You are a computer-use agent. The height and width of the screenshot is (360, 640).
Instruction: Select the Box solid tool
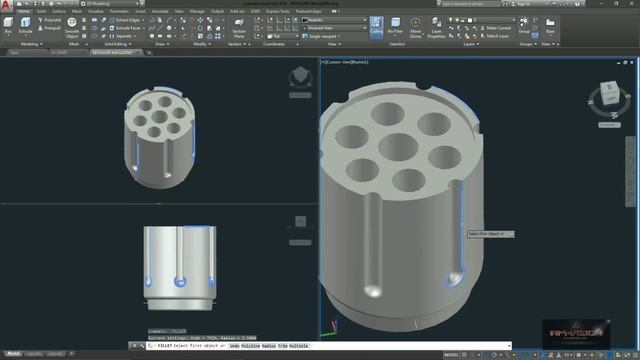pos(8,26)
